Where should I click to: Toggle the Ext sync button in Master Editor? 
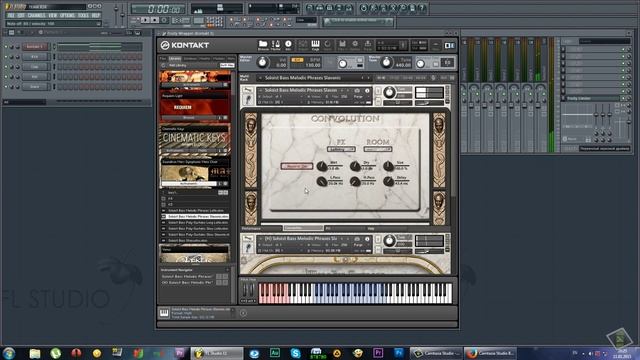tap(297, 60)
